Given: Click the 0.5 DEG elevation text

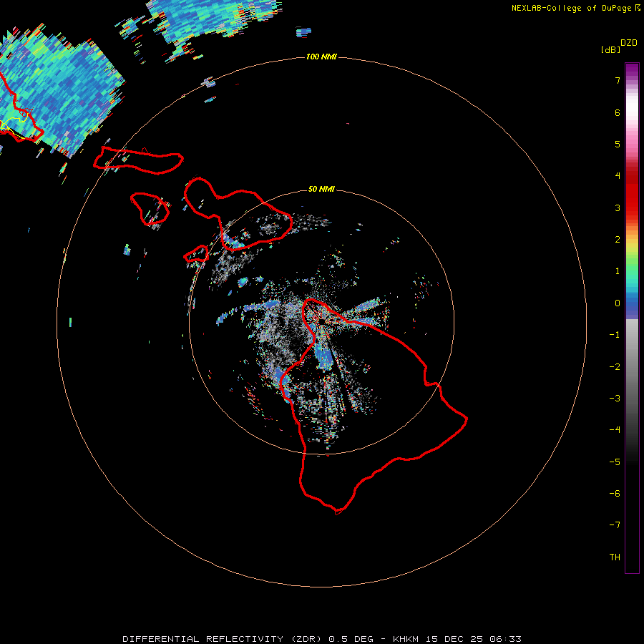Looking at the screenshot, I should pyautogui.click(x=351, y=639).
